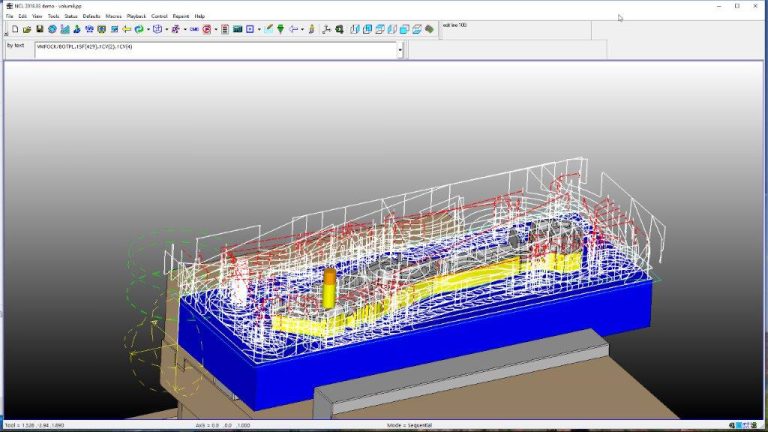Open the Macros menu

pyautogui.click(x=113, y=16)
